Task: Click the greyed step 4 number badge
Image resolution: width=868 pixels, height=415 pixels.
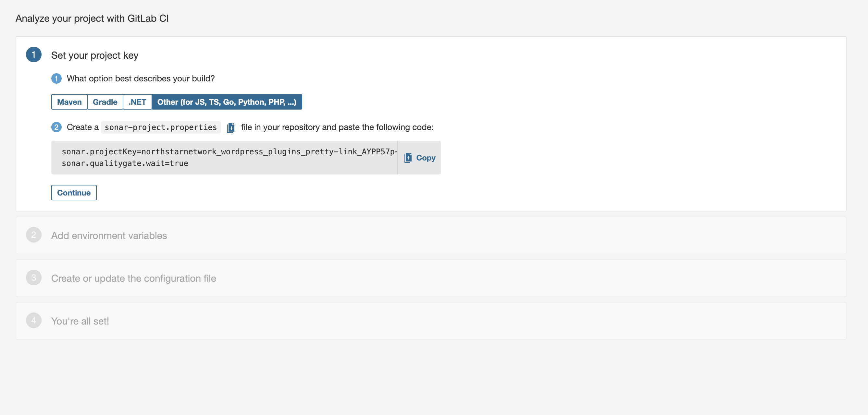Action: (34, 320)
